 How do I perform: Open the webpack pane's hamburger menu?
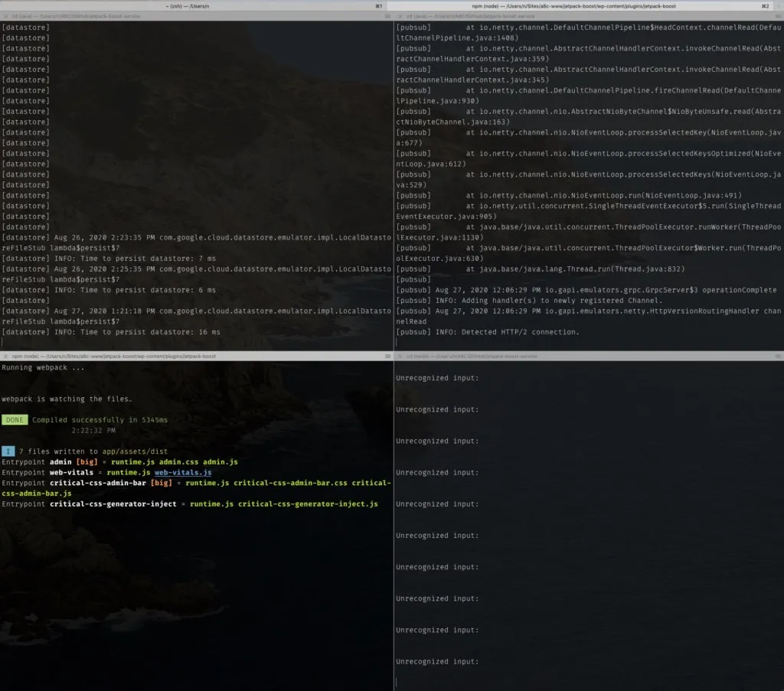(387, 357)
